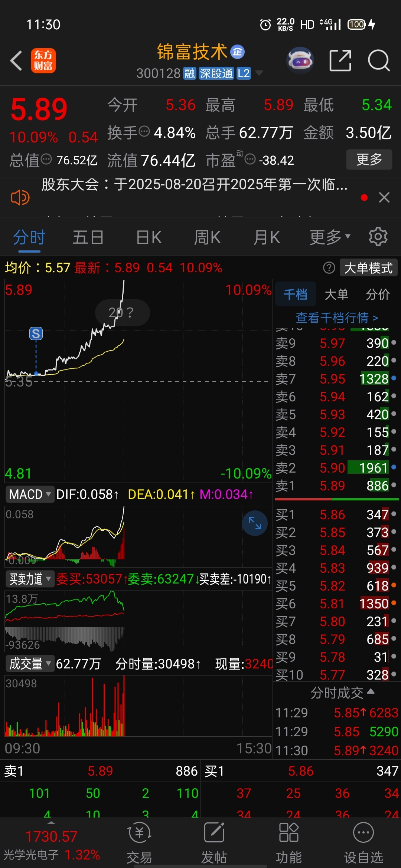Viewport: 401px width, 868px height.
Task: Switch to 五日 tab
Action: 88,237
